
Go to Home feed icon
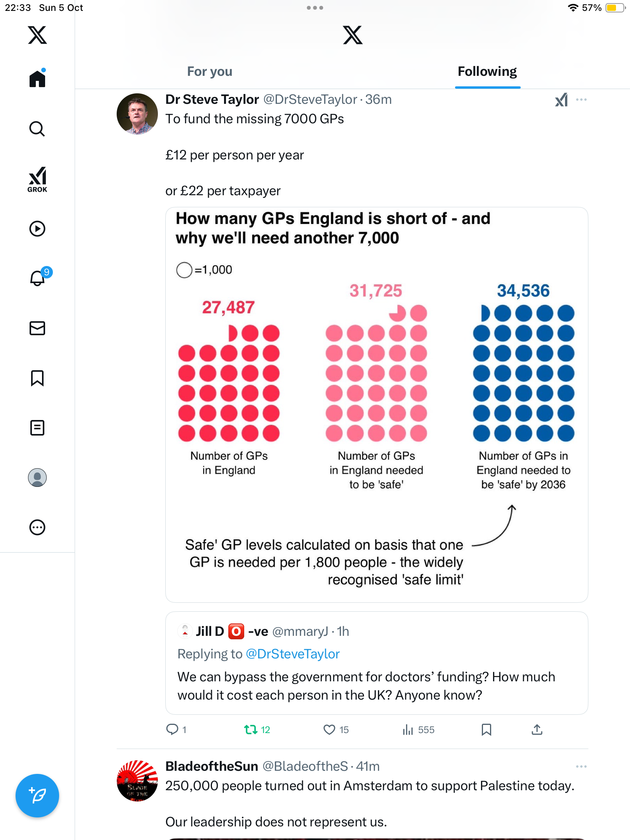[x=37, y=79]
